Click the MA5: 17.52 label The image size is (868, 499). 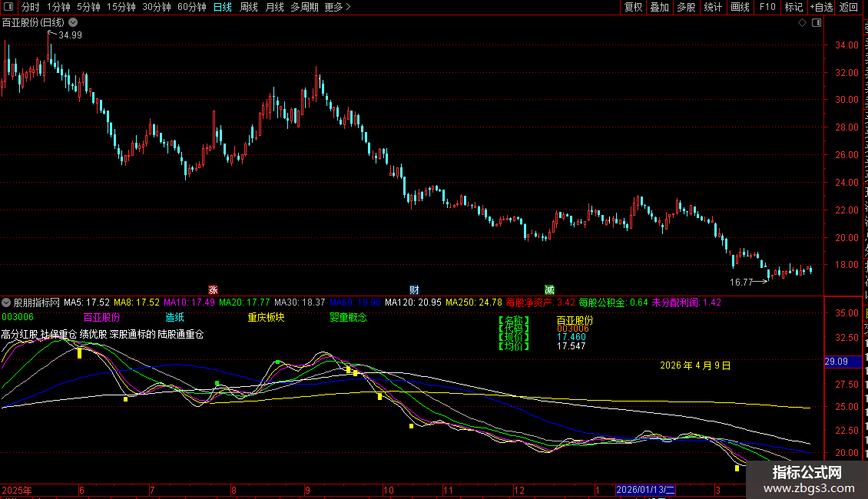pyautogui.click(x=86, y=302)
